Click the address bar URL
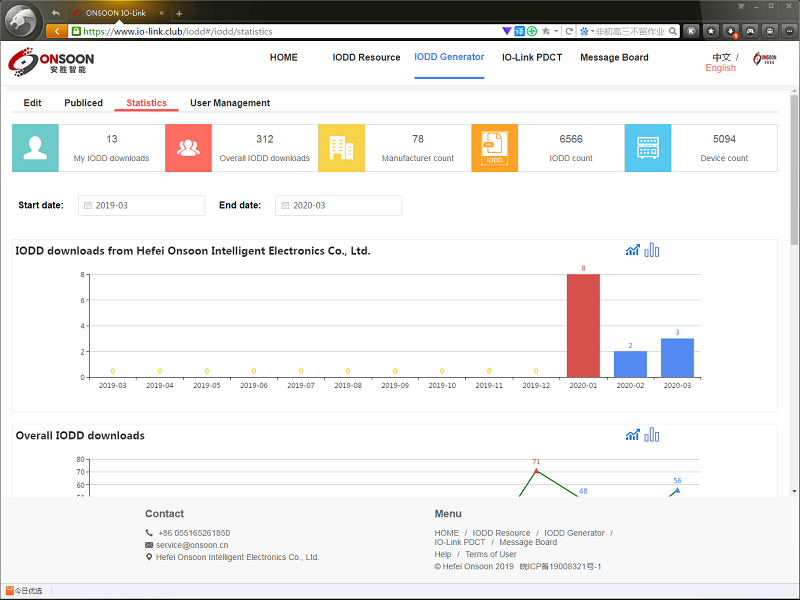The height and width of the screenshot is (600, 800). click(178, 31)
